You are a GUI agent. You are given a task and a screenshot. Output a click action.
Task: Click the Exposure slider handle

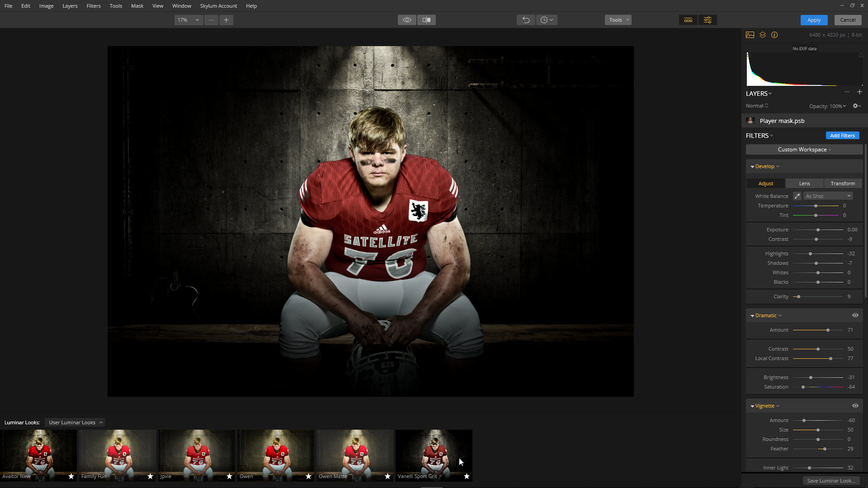pos(818,230)
